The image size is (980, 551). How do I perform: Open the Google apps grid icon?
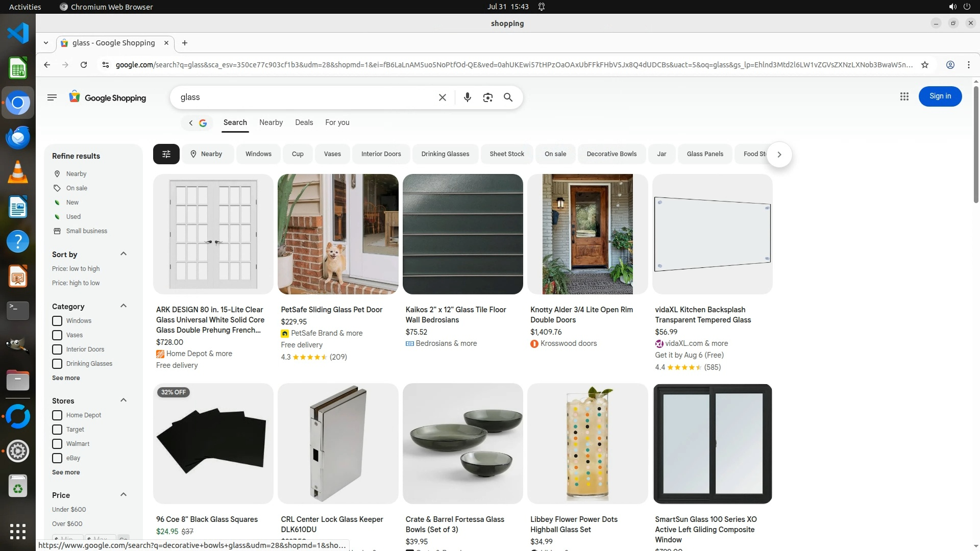click(x=904, y=96)
